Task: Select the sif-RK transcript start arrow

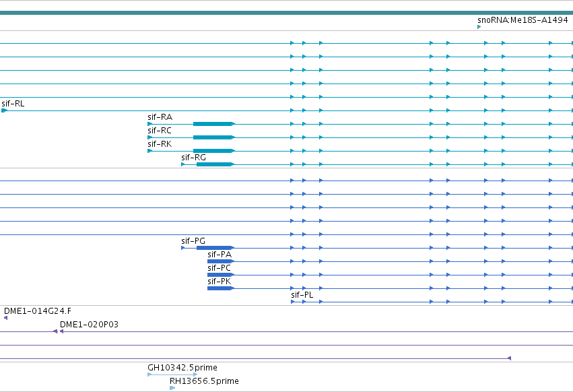Action: [149, 151]
